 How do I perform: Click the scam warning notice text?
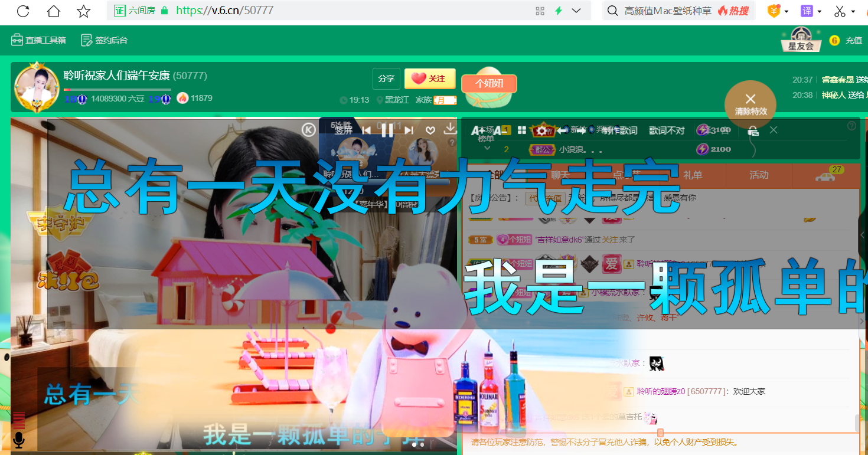(x=605, y=442)
